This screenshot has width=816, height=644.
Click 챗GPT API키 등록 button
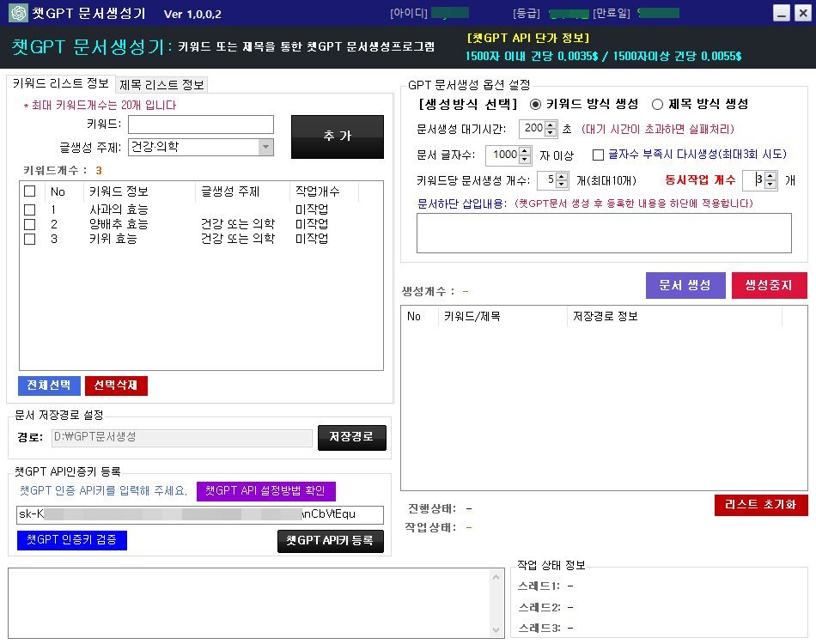pos(331,541)
